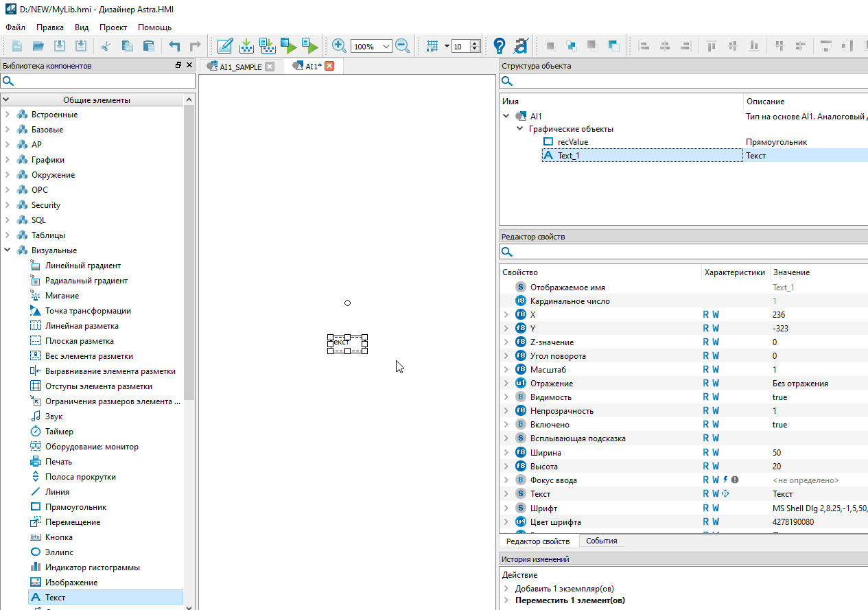Select recValue in object structure tree
Screen dimensions: 868x610
coord(572,142)
